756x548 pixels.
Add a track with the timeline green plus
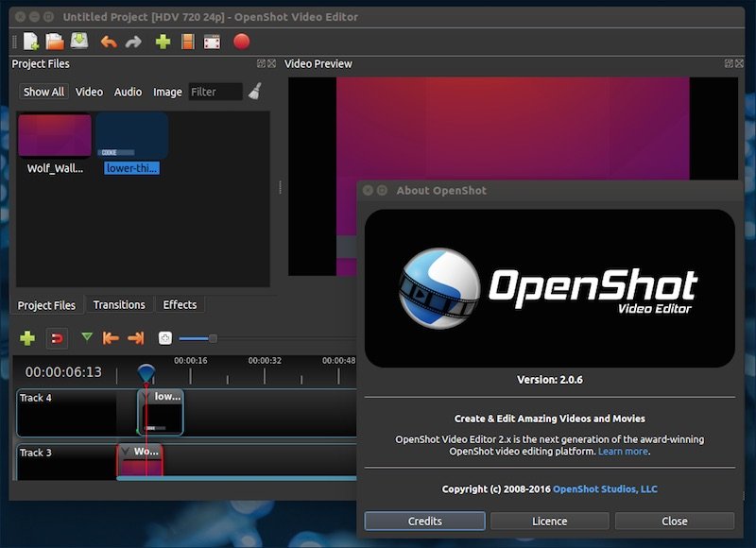tap(27, 338)
